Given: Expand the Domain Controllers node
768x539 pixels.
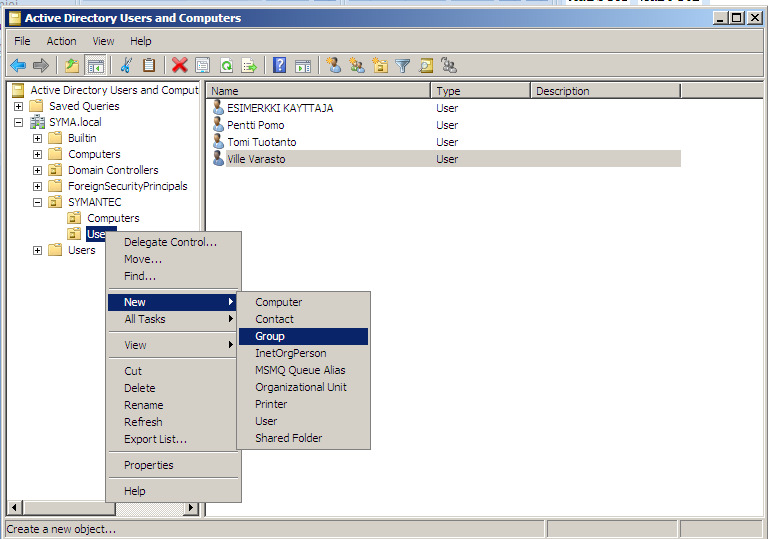Looking at the screenshot, I should [37, 170].
